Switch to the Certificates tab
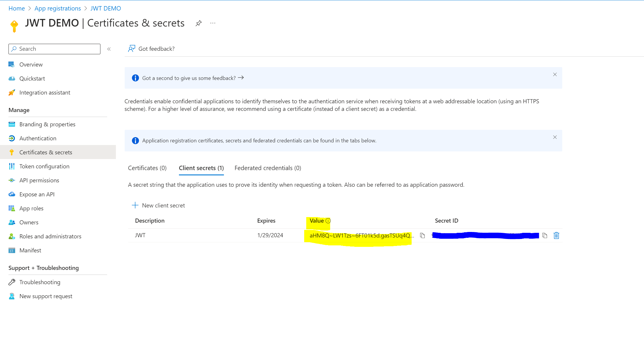 147,168
